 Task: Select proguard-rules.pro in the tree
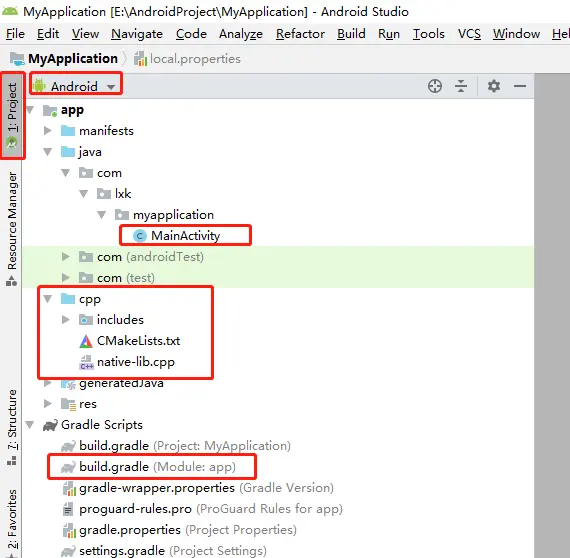coord(202,509)
